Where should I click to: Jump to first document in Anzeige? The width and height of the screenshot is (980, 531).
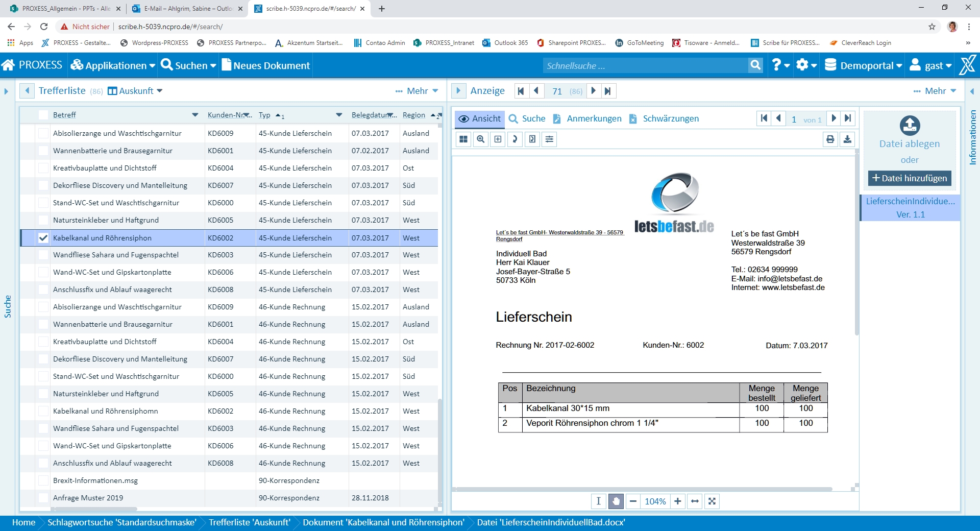point(521,91)
